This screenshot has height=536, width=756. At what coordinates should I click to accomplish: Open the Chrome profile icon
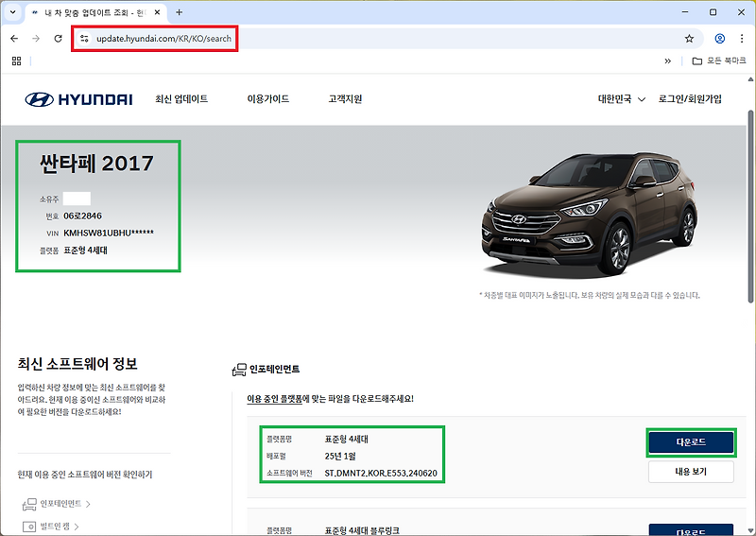click(x=720, y=39)
